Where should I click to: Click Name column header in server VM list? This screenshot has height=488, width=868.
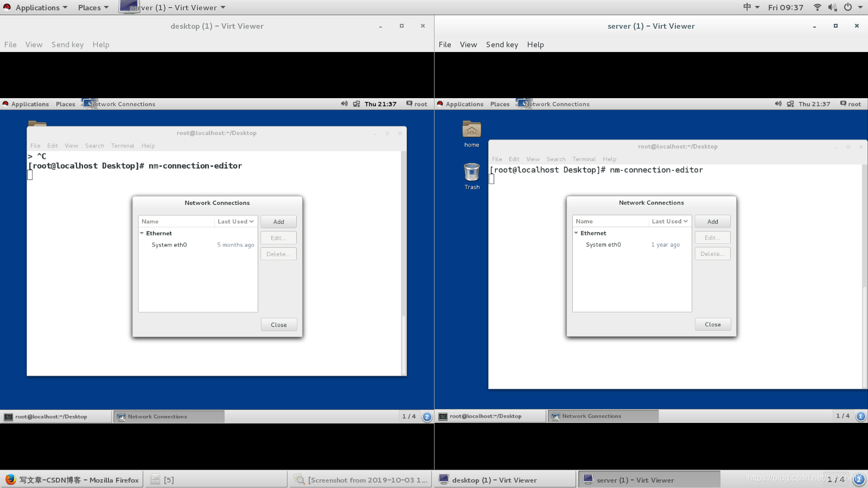pos(611,221)
